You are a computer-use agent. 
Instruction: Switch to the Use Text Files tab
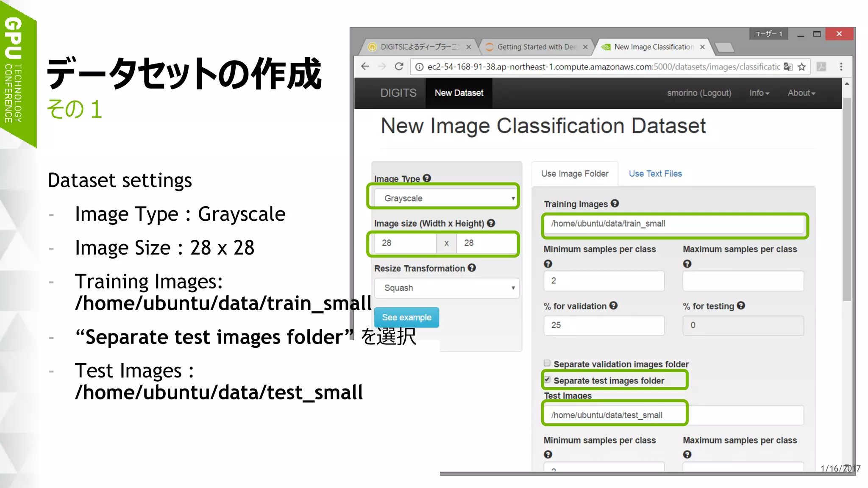[655, 174]
